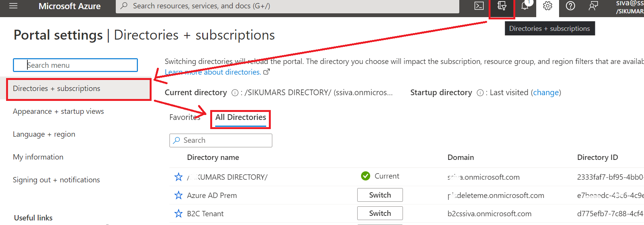Viewport: 644px width, 225px height.
Task: Favorite star for B2C Tenant row
Action: coord(178,214)
